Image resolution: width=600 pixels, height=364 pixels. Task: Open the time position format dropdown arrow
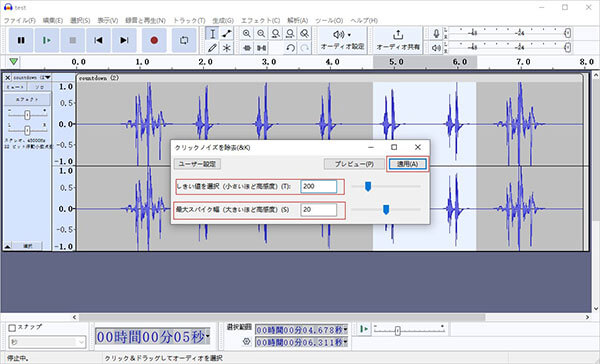207,336
